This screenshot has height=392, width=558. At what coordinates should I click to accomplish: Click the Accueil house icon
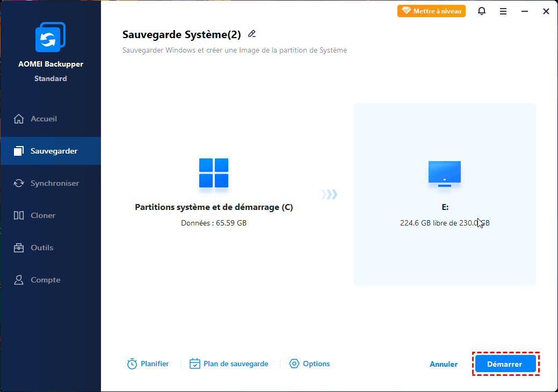pyautogui.click(x=19, y=119)
